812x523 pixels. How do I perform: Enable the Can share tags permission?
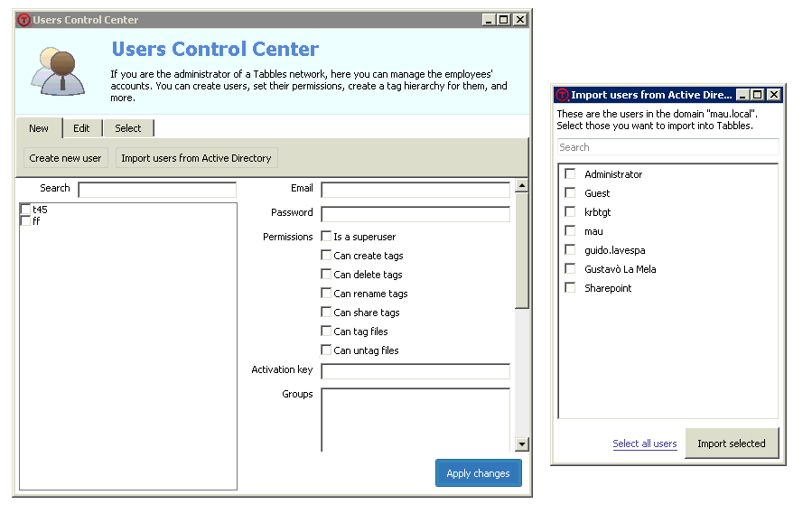pos(326,312)
